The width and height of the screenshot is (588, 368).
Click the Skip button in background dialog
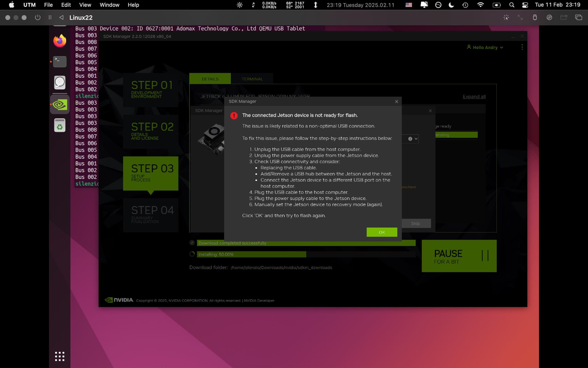click(416, 223)
